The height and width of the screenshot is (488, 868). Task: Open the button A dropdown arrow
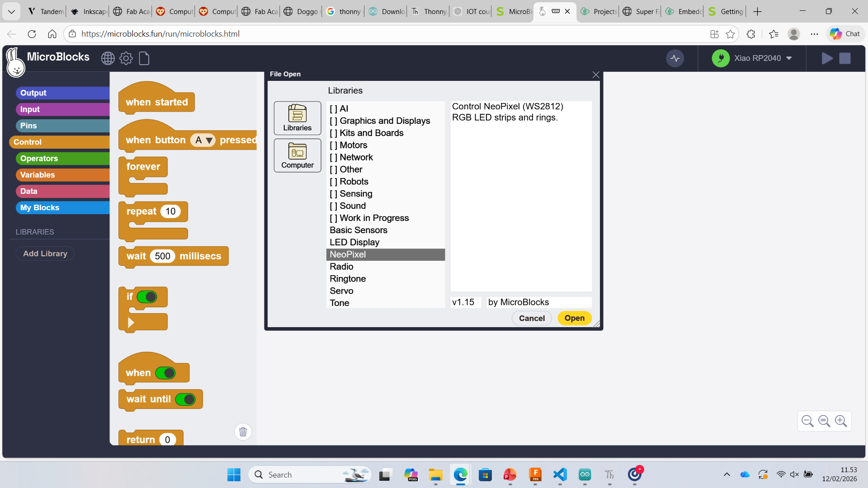pyautogui.click(x=209, y=141)
